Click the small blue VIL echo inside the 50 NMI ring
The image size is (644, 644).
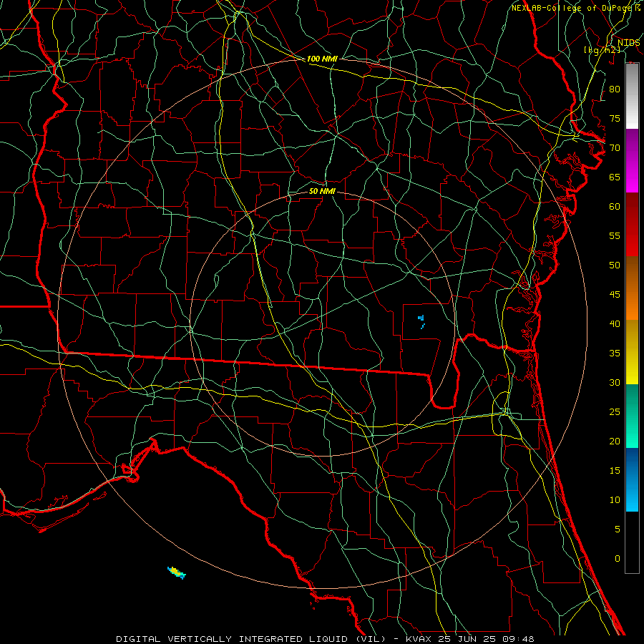[x=421, y=321]
